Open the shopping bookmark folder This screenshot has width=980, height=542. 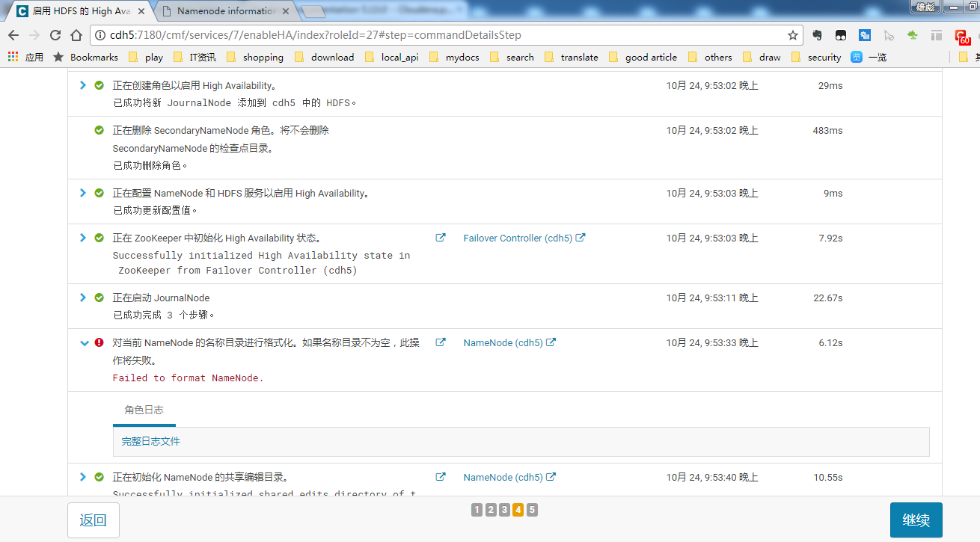pyautogui.click(x=255, y=57)
